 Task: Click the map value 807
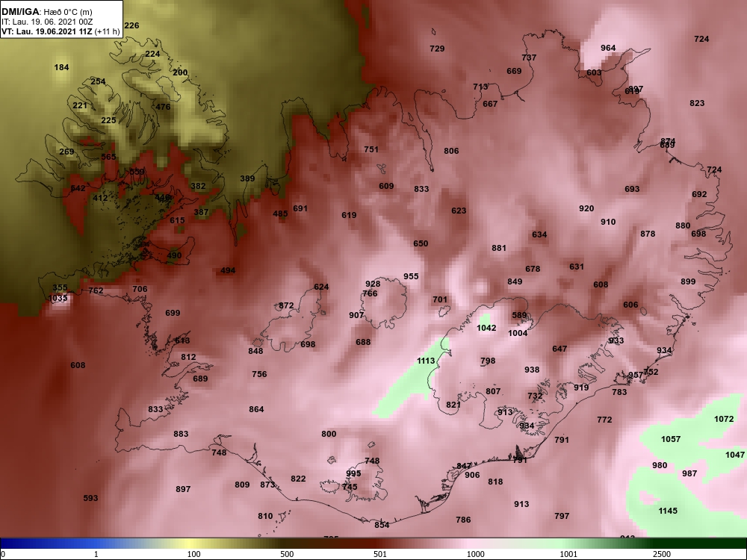[x=493, y=391]
